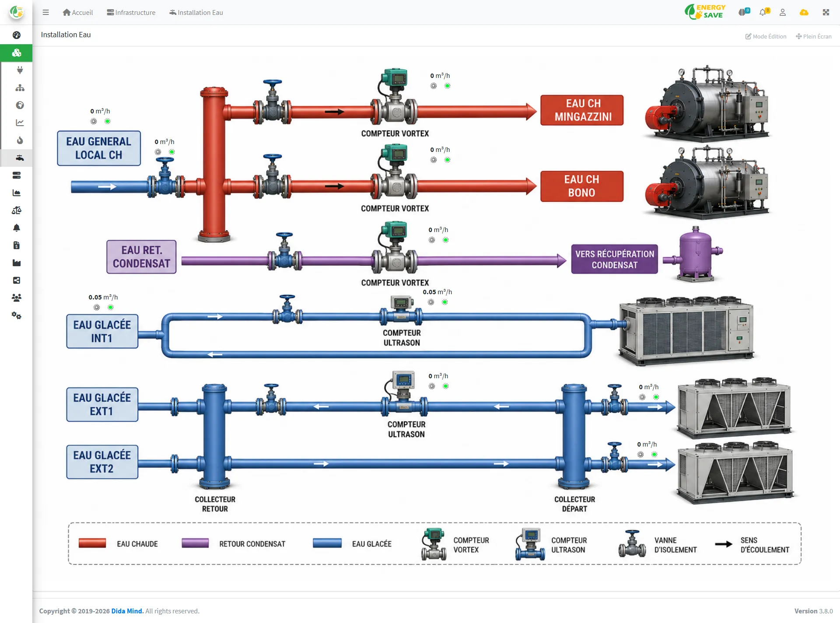Click the expand arrows icon at top right
Image resolution: width=840 pixels, height=623 pixels.
click(826, 12)
